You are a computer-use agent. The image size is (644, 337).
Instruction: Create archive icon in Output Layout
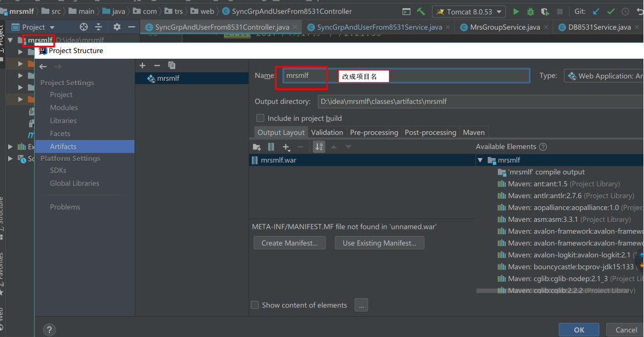(271, 147)
